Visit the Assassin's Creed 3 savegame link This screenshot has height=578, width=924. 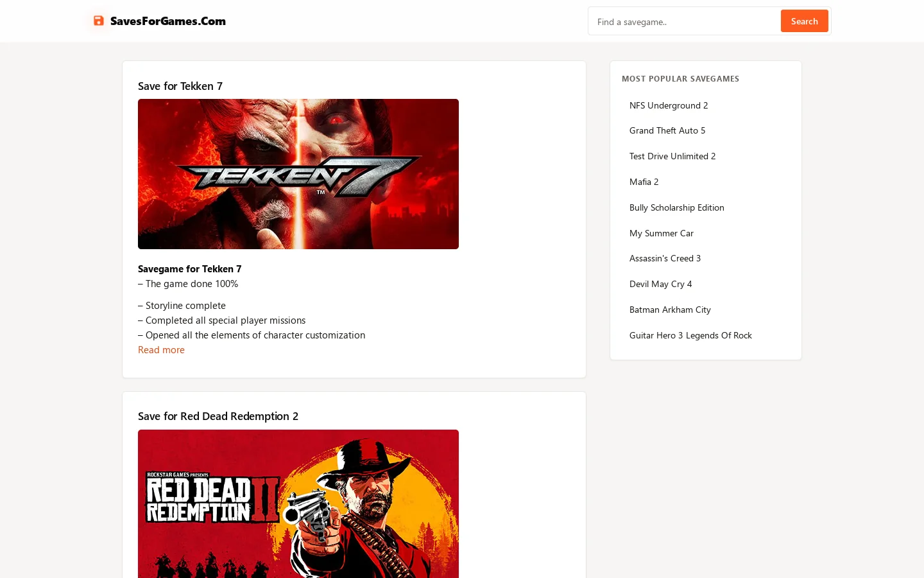pyautogui.click(x=665, y=258)
